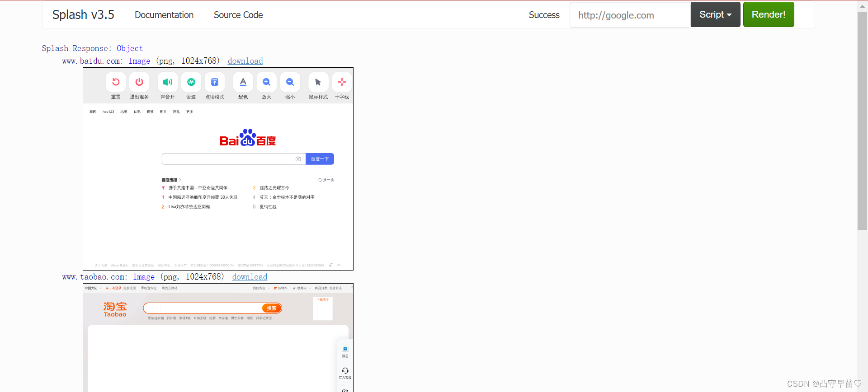Click the 手机逛淘宝 link
This screenshot has width=868, height=392.
[x=149, y=288]
